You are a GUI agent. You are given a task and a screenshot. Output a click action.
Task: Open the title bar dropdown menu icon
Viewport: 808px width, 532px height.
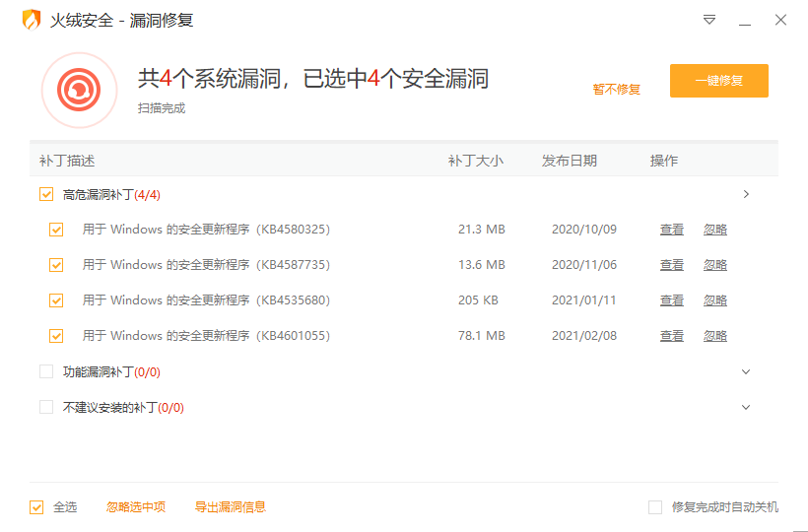coord(709,20)
